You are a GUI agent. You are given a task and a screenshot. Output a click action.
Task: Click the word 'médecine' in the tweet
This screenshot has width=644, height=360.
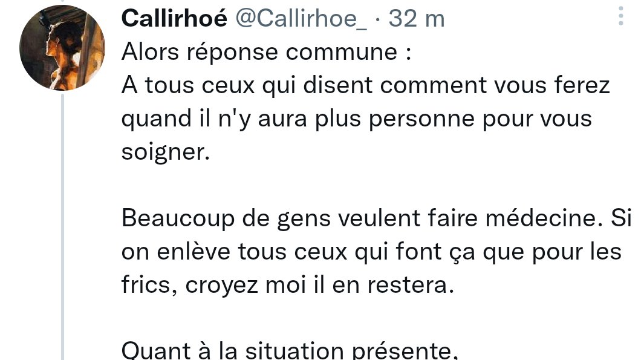[x=540, y=218]
